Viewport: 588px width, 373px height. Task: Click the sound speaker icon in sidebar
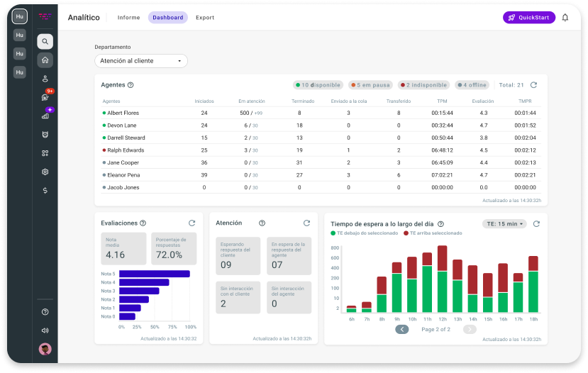(45, 330)
